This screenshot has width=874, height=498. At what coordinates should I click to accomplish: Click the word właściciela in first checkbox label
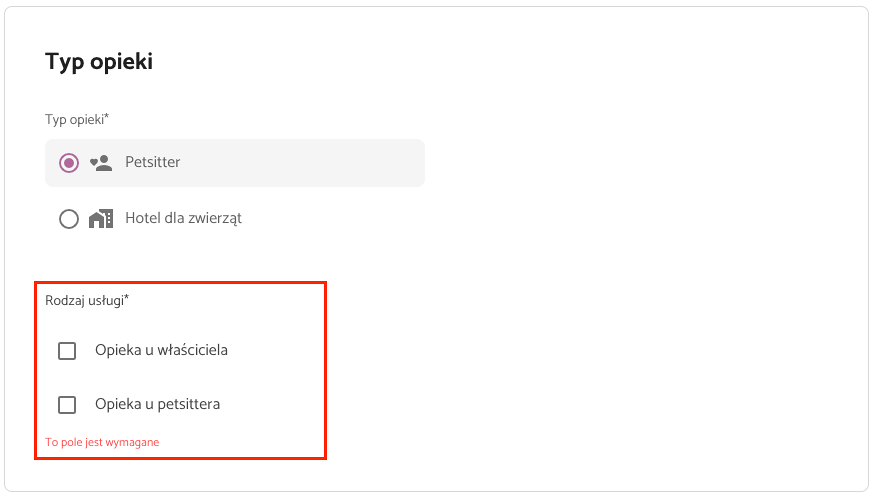[x=192, y=350]
